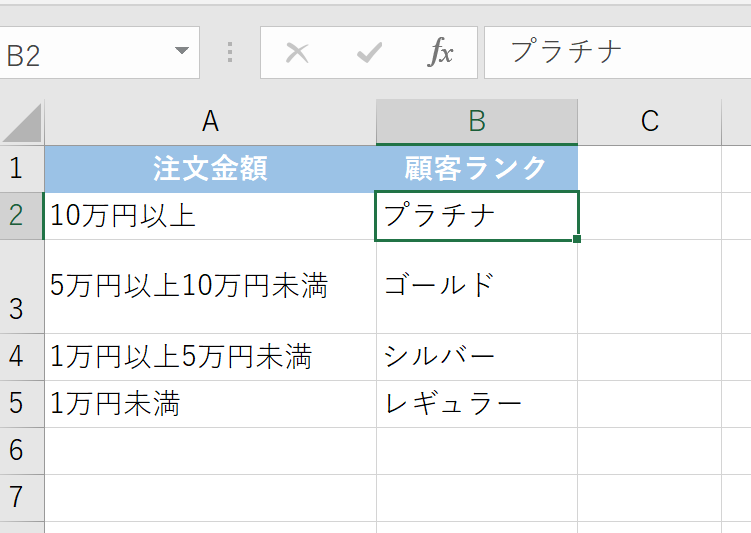
Task: Select column C header
Action: click(650, 122)
